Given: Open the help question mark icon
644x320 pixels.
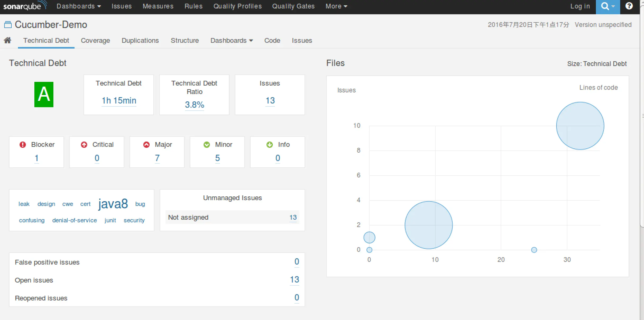Looking at the screenshot, I should coord(629,6).
